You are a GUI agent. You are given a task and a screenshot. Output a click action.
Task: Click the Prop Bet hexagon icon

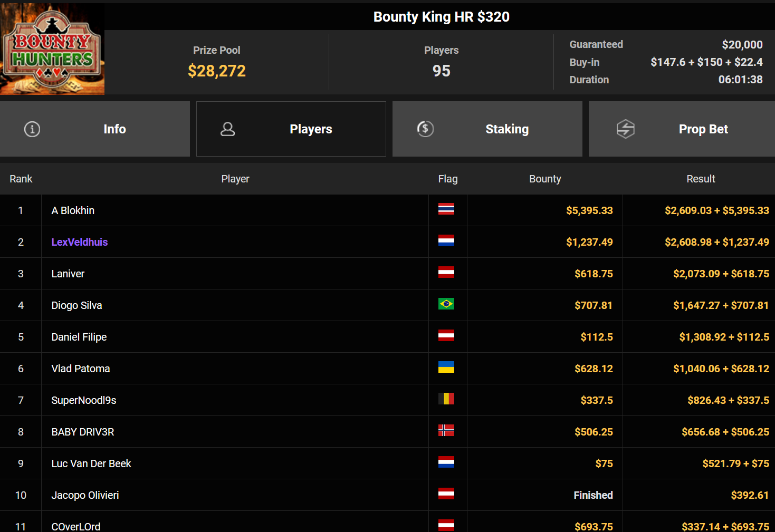coord(625,129)
